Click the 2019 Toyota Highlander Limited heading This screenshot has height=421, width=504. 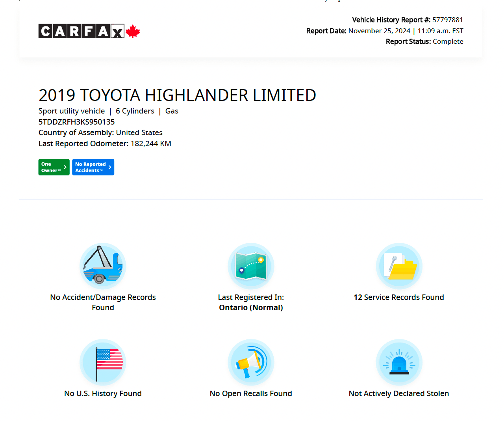pos(177,95)
